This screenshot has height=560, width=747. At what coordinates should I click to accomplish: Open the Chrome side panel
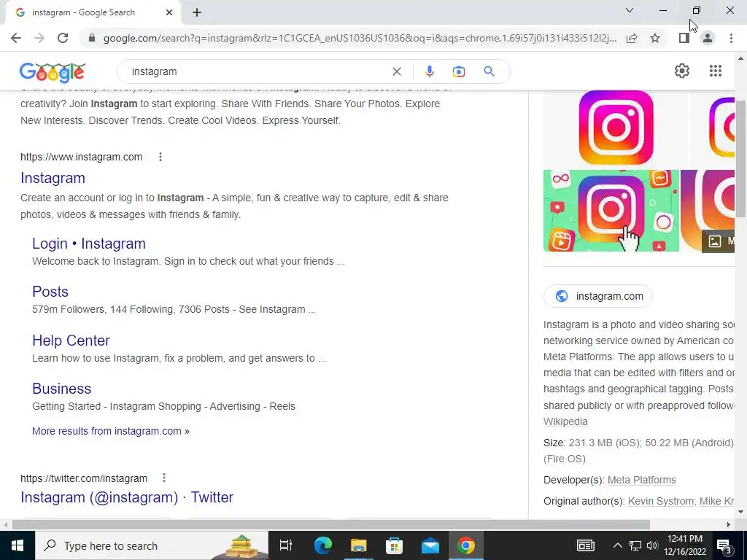click(684, 38)
